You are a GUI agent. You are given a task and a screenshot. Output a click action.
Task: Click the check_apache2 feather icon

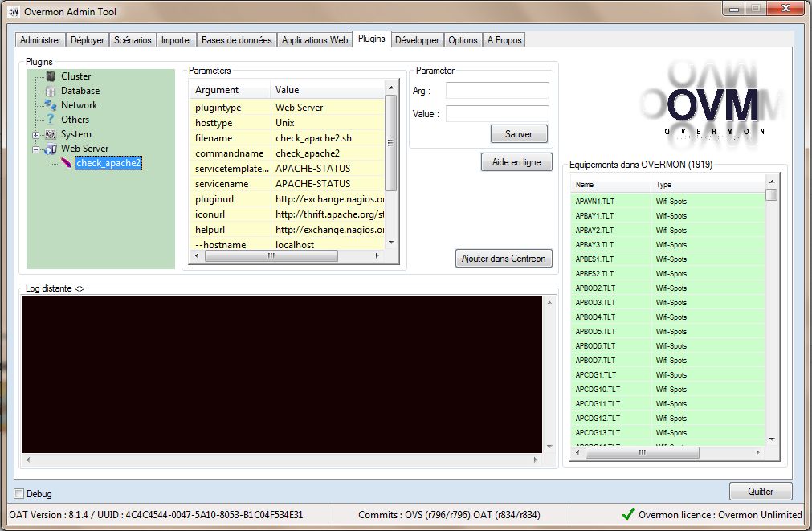[x=67, y=163]
